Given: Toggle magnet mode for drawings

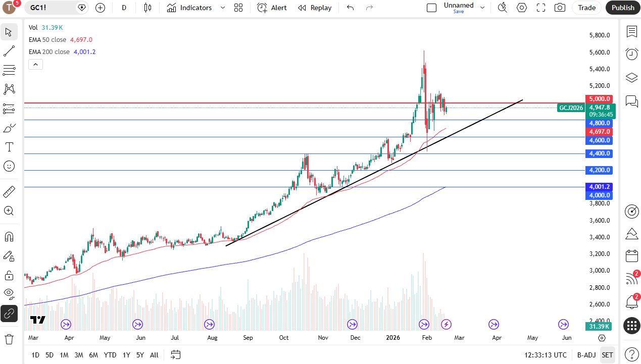Looking at the screenshot, I should (9, 237).
